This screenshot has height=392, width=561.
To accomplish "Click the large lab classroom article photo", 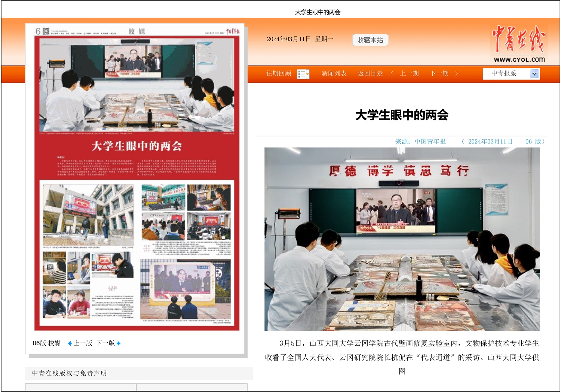I will pos(402,239).
